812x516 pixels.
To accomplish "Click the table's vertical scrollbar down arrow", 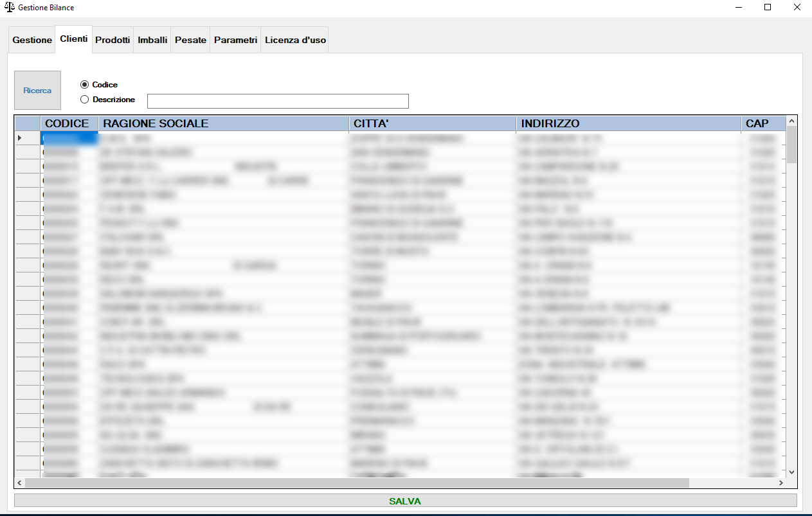I will click(791, 472).
